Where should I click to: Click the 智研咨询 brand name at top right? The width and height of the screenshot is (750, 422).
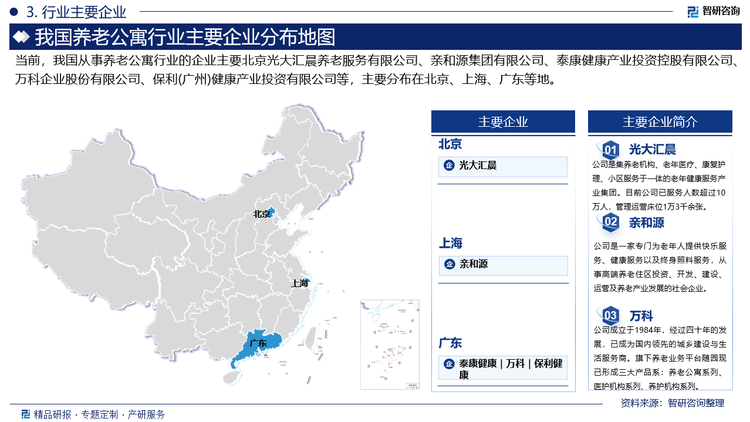(x=720, y=11)
